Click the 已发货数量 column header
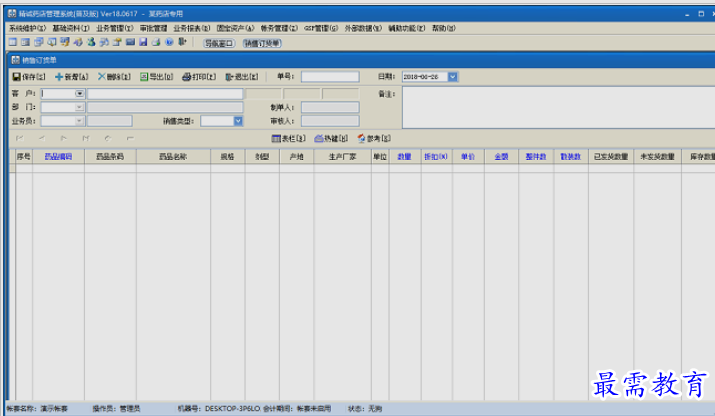Viewport: 715px width, 416px height. 611,156
